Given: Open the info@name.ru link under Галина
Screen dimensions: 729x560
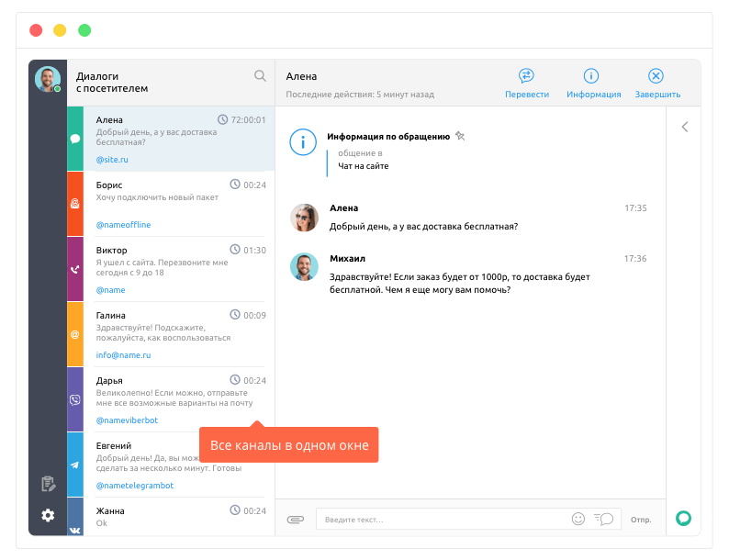Looking at the screenshot, I should point(123,354).
